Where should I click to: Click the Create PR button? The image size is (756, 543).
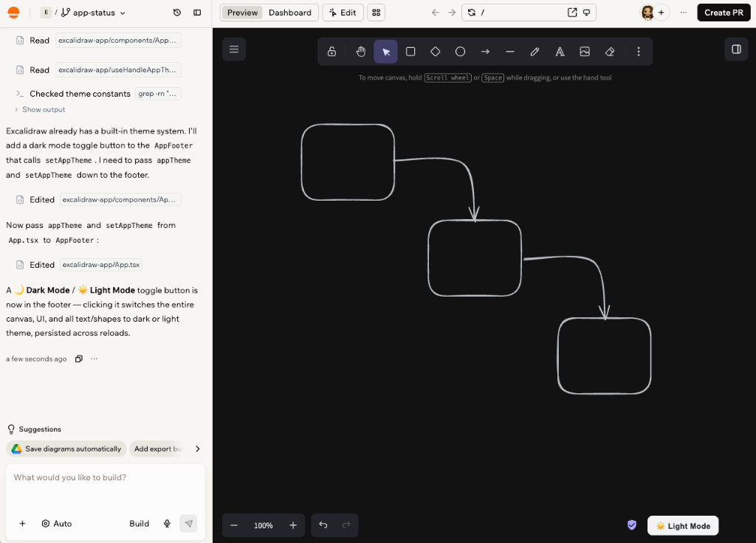point(724,13)
